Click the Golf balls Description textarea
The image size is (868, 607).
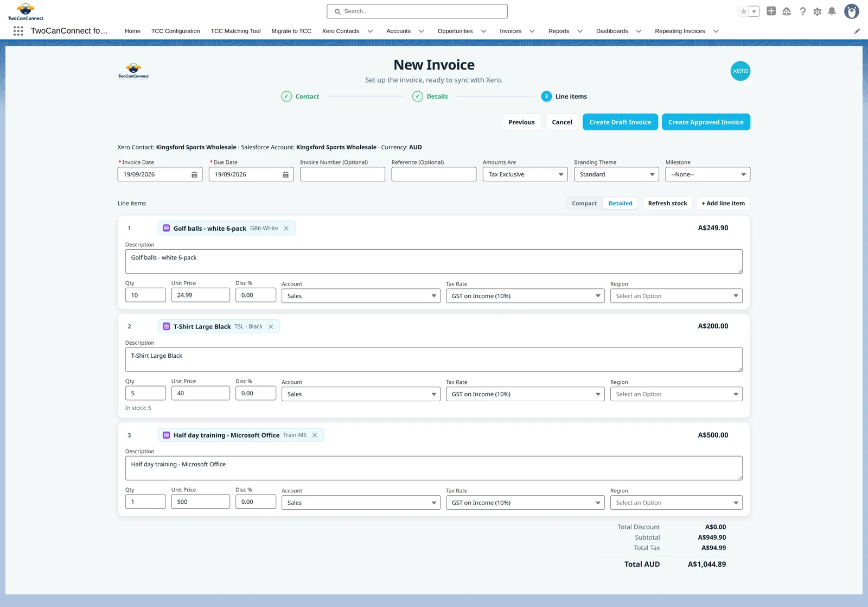[x=433, y=262]
